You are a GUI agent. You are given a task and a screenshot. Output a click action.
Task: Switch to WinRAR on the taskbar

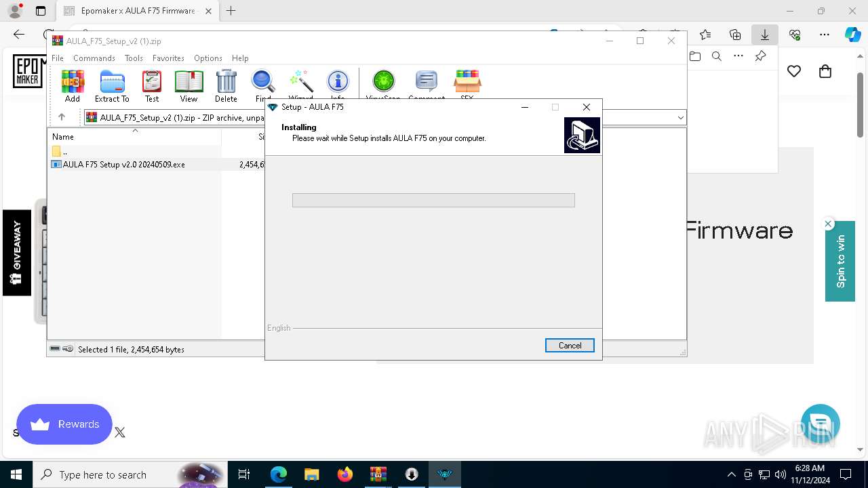[x=378, y=474]
